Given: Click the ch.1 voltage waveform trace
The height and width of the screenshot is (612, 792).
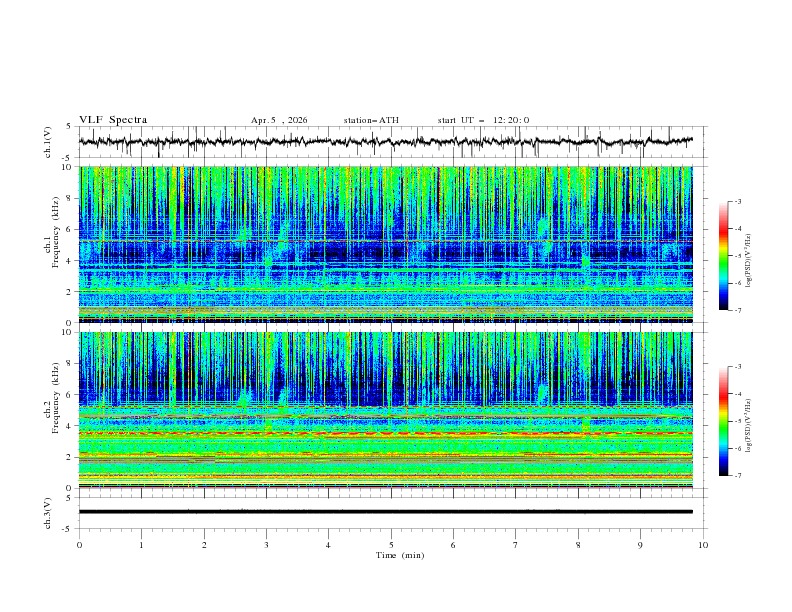Looking at the screenshot, I should (385, 141).
